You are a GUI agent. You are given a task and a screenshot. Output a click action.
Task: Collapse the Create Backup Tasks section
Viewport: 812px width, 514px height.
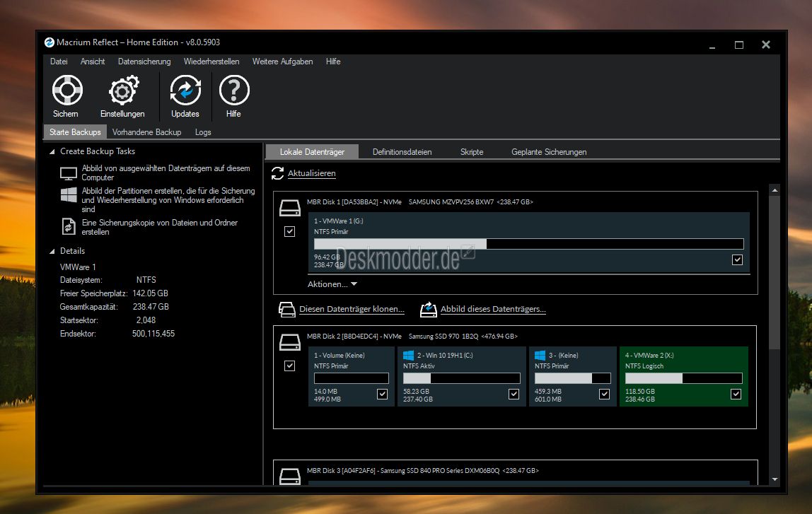pos(52,152)
